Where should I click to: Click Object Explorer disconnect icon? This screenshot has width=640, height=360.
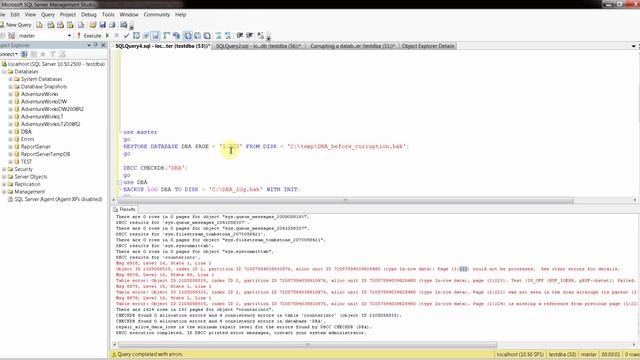point(34,54)
